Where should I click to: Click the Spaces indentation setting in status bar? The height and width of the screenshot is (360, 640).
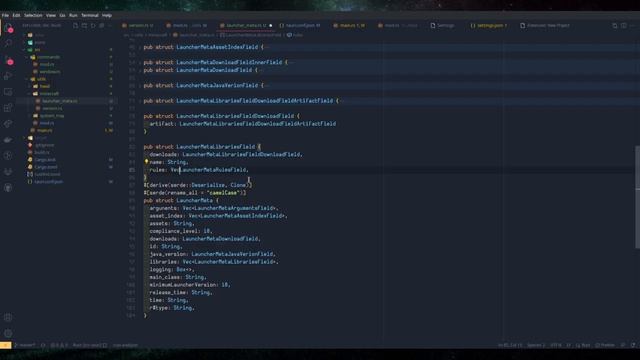[x=536, y=345]
